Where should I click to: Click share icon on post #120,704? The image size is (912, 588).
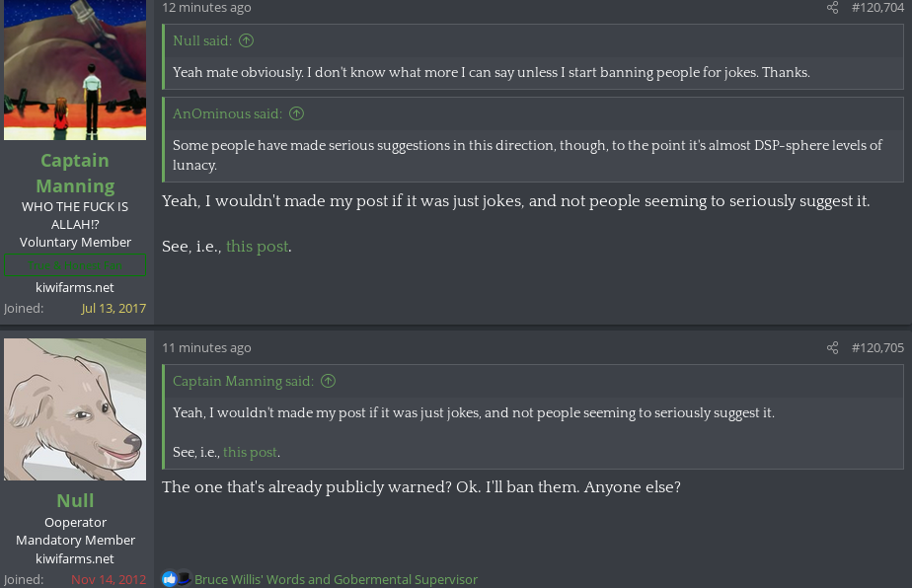pos(832,8)
